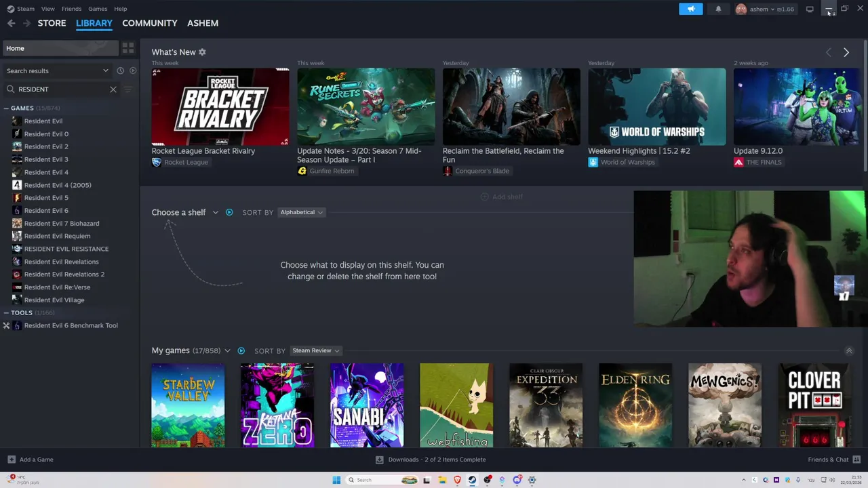Open What's New settings gear
This screenshot has width=868, height=488.
(202, 52)
